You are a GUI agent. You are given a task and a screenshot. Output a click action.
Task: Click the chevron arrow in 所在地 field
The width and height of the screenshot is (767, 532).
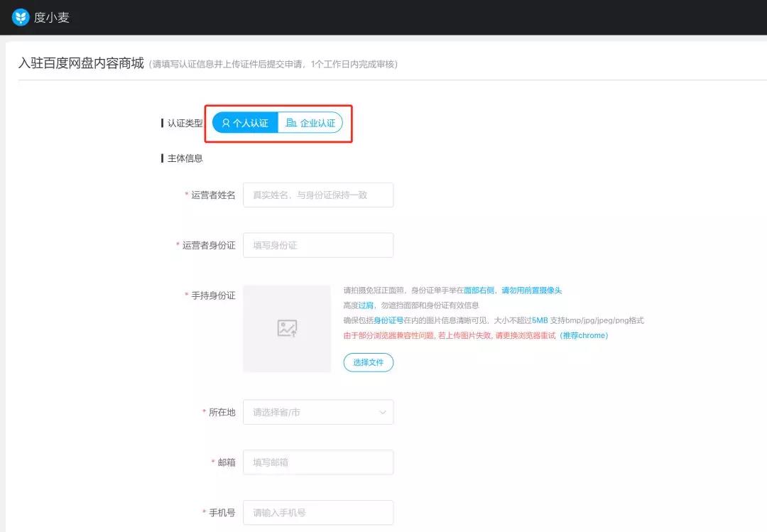point(383,412)
